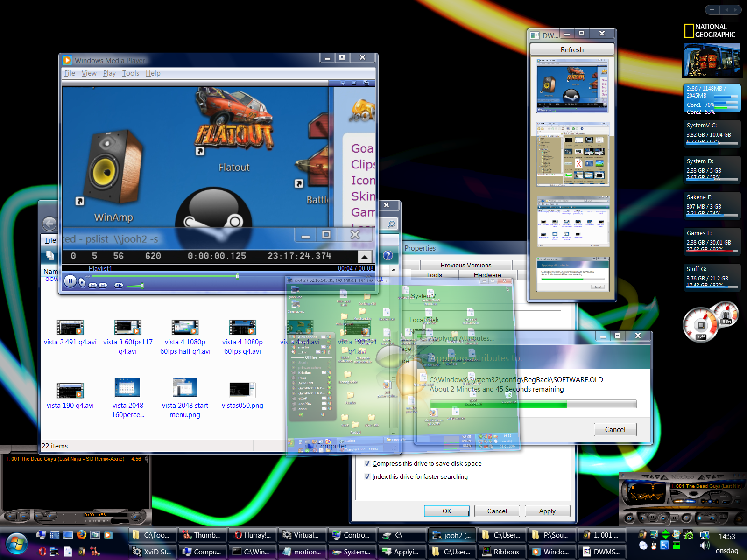Click the National Geographic sidebar gadget image
The image size is (747, 560).
(712, 60)
